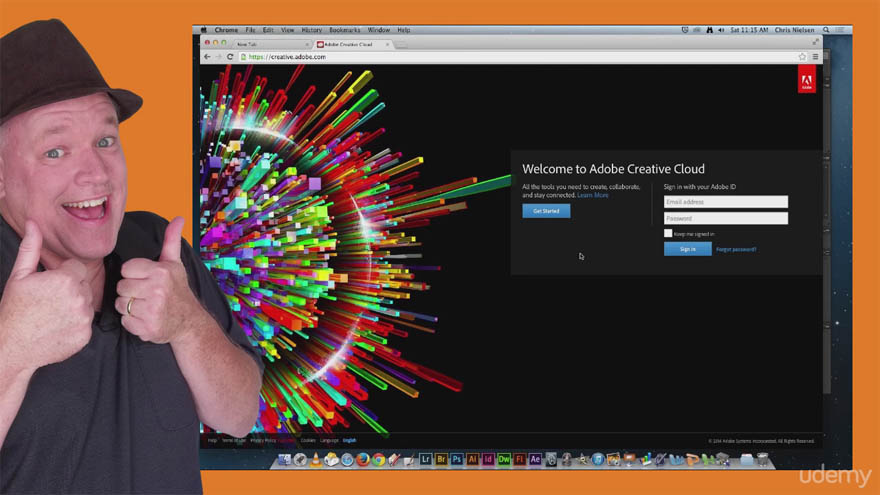
Task: Open the Bookmarks menu
Action: (345, 30)
